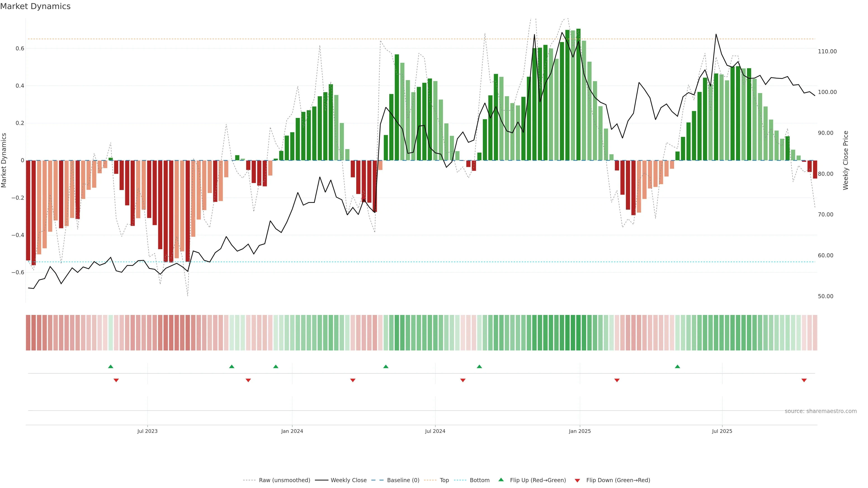
Task: Click the flip-down marker between Jan and Jul 2024
Action: pos(353,380)
